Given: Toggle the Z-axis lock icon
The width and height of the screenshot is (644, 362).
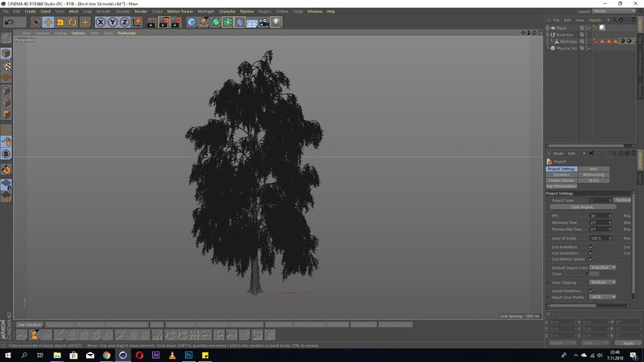Looking at the screenshot, I should point(125,23).
